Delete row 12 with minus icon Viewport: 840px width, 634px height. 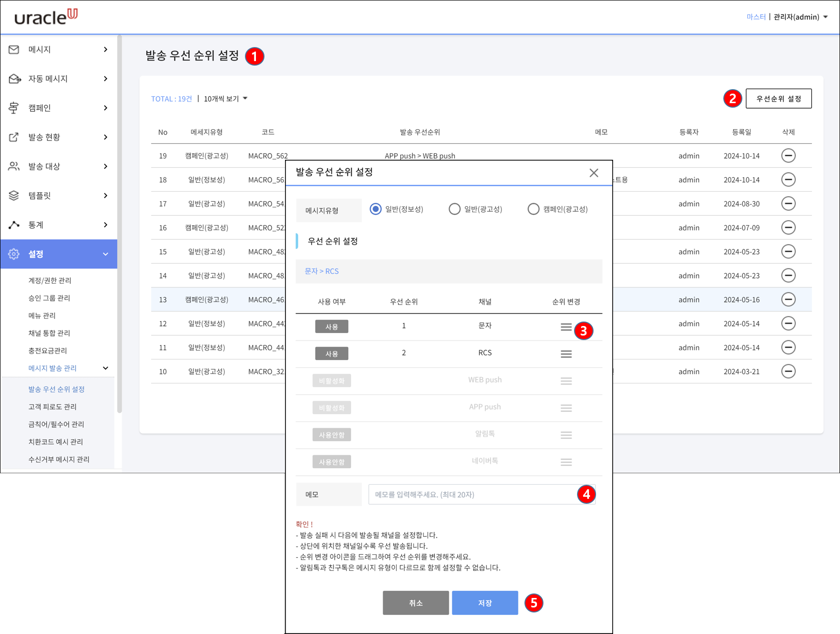click(x=788, y=324)
